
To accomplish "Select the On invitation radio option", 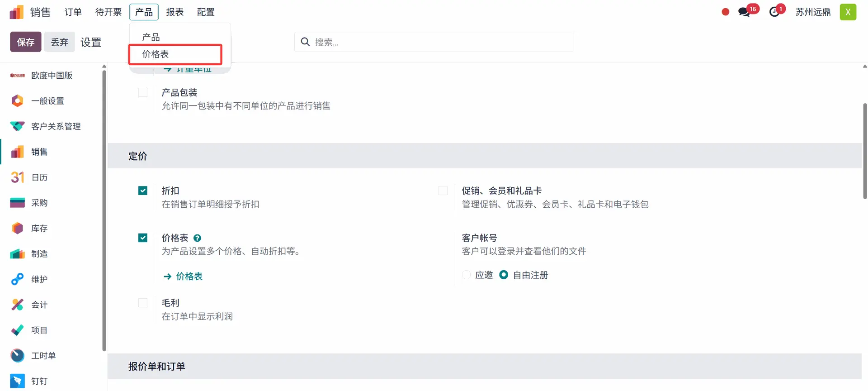I will [x=467, y=275].
